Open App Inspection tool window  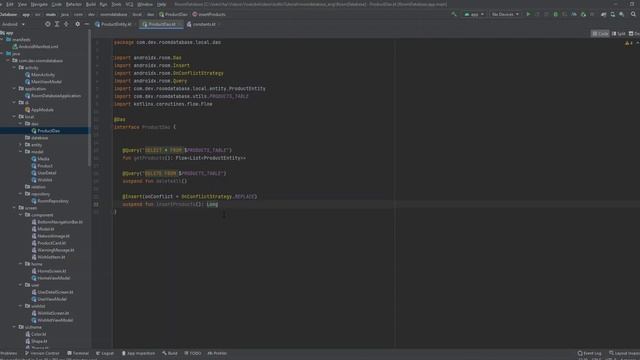tap(138, 353)
